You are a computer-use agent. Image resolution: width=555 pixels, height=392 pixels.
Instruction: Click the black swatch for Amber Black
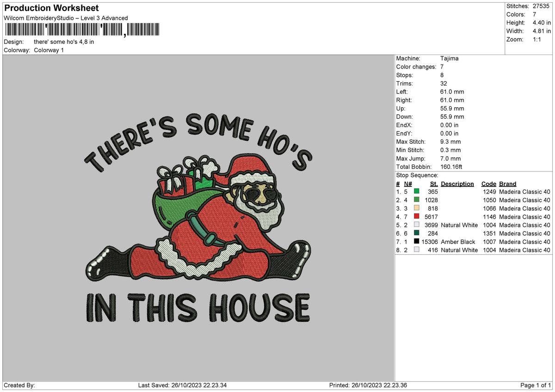(x=417, y=241)
